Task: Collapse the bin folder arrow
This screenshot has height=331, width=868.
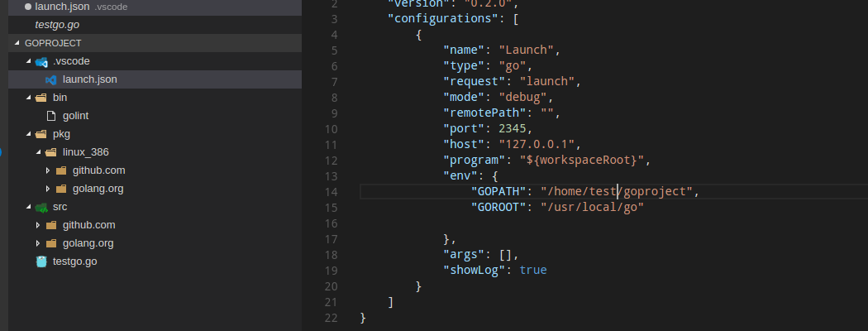Action: [x=28, y=98]
